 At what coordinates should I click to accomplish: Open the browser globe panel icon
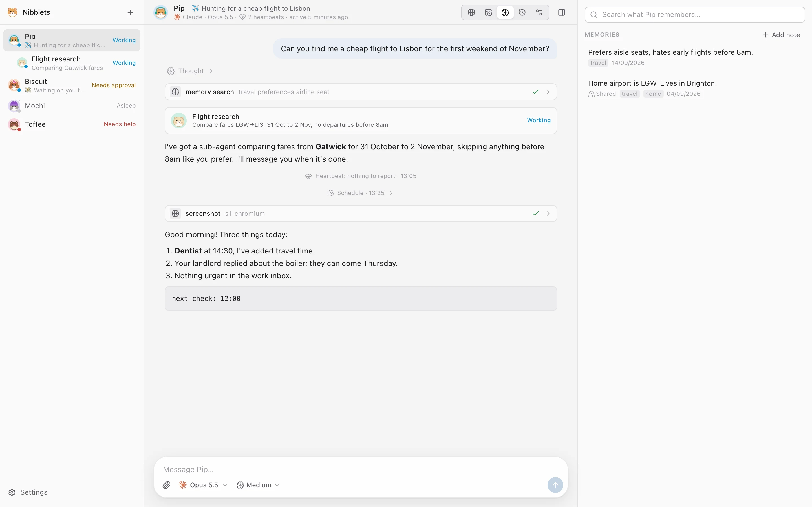(471, 12)
